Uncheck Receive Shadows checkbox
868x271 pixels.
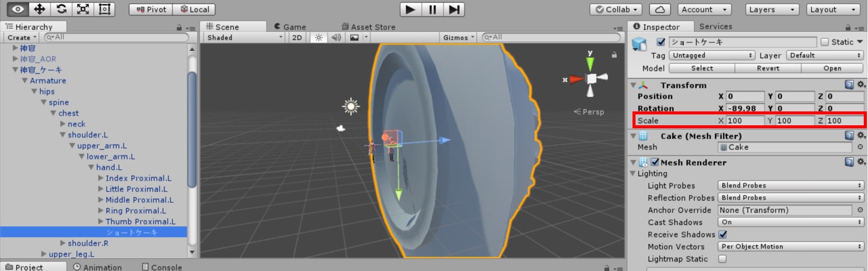click(723, 234)
